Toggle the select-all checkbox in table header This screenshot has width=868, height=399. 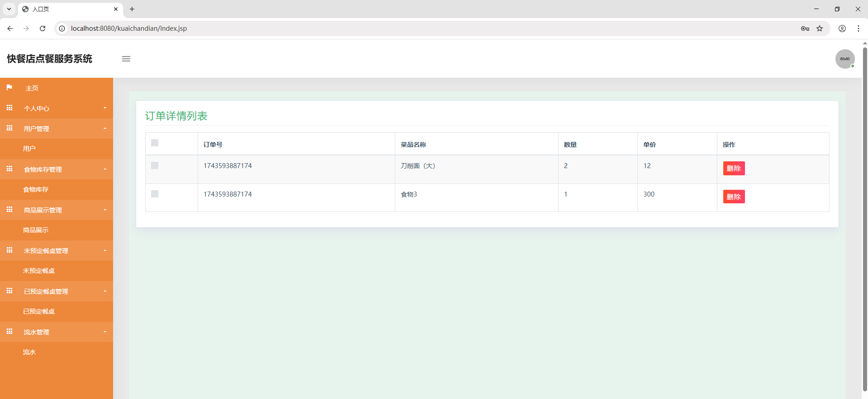coord(155,143)
